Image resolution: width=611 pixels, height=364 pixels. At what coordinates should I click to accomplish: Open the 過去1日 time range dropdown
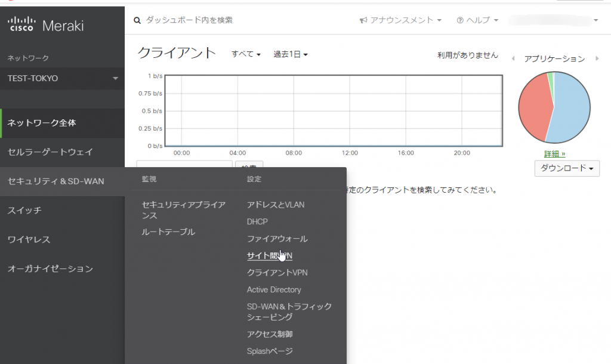tap(291, 54)
